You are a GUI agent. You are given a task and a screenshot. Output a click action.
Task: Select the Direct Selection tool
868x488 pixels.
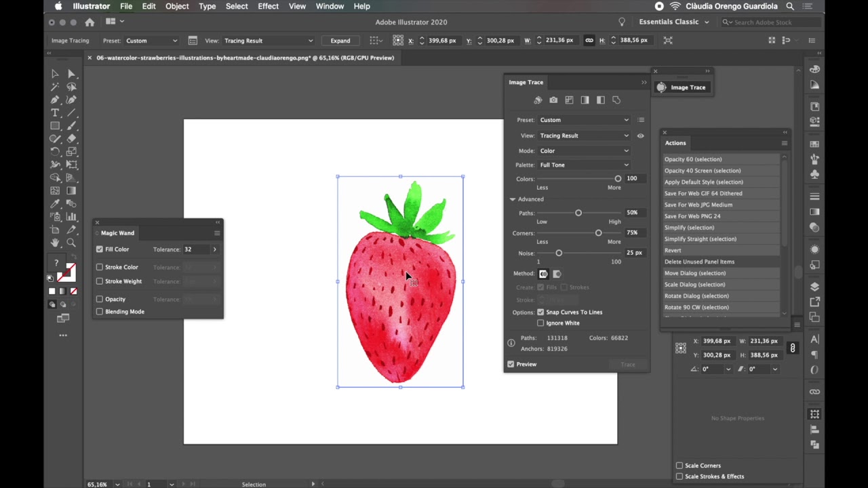point(71,74)
